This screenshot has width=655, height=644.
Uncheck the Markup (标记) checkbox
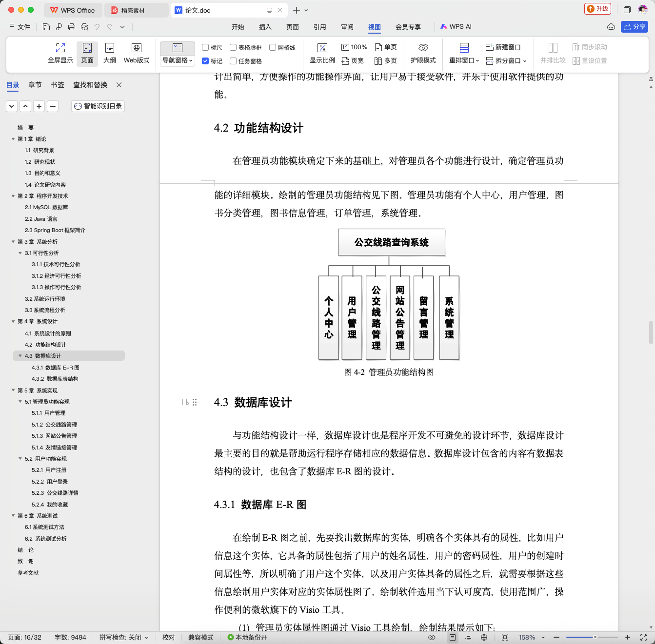(205, 61)
